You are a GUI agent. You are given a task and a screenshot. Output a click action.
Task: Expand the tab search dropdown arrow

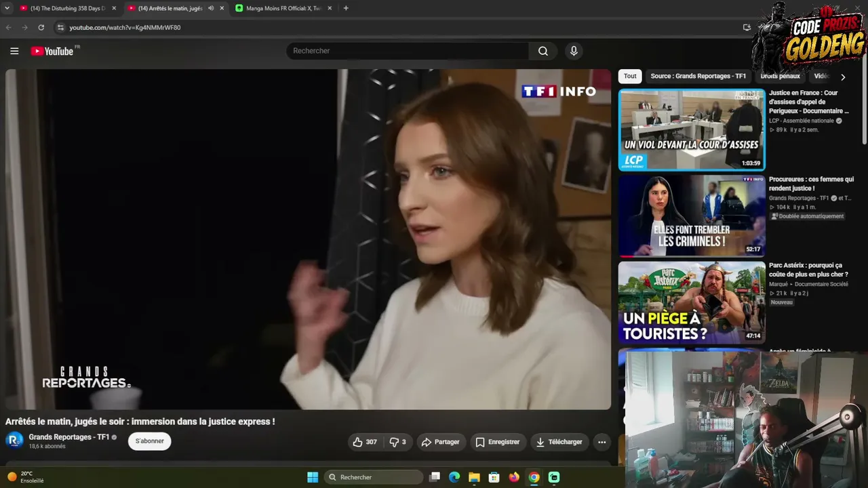7,8
